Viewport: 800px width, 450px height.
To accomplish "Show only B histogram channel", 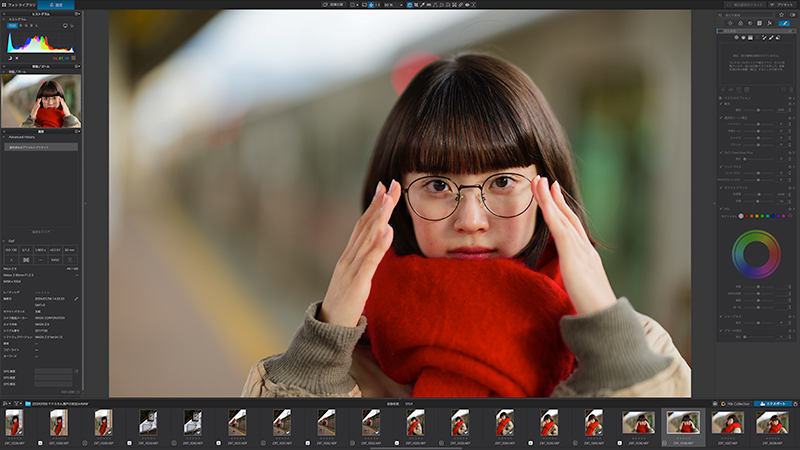I will (32, 26).
